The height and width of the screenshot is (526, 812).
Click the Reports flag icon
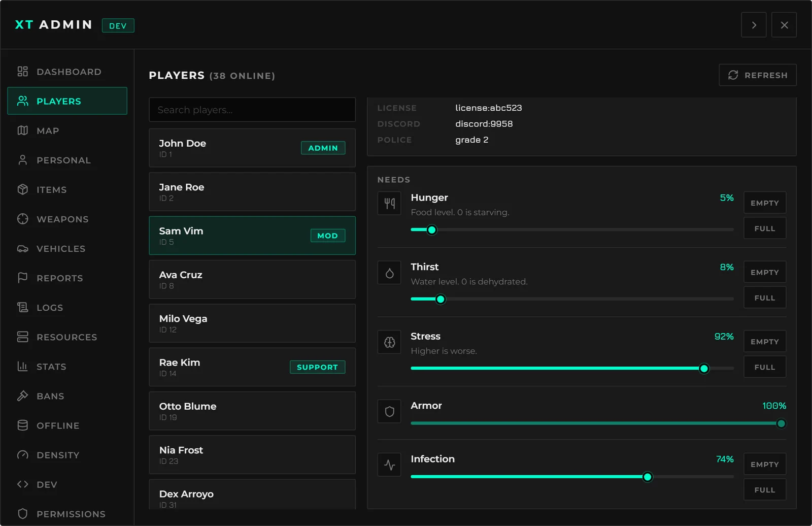point(22,278)
